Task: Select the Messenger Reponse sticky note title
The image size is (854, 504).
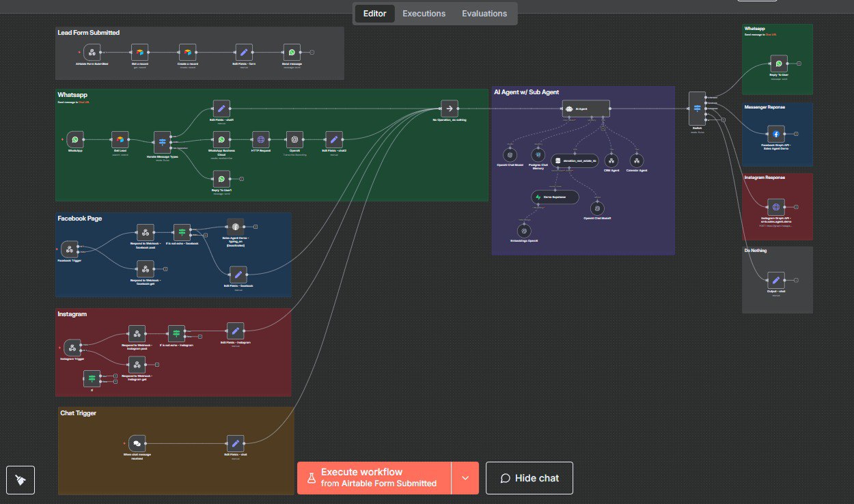Action: coord(765,107)
